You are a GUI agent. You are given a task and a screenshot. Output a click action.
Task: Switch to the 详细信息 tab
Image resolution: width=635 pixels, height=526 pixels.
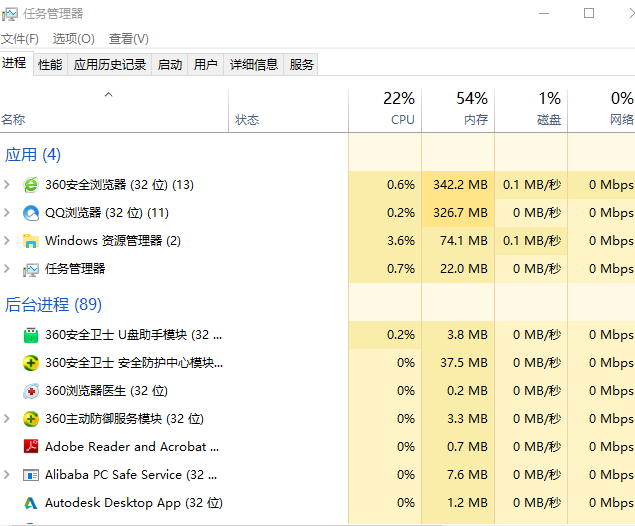point(253,65)
